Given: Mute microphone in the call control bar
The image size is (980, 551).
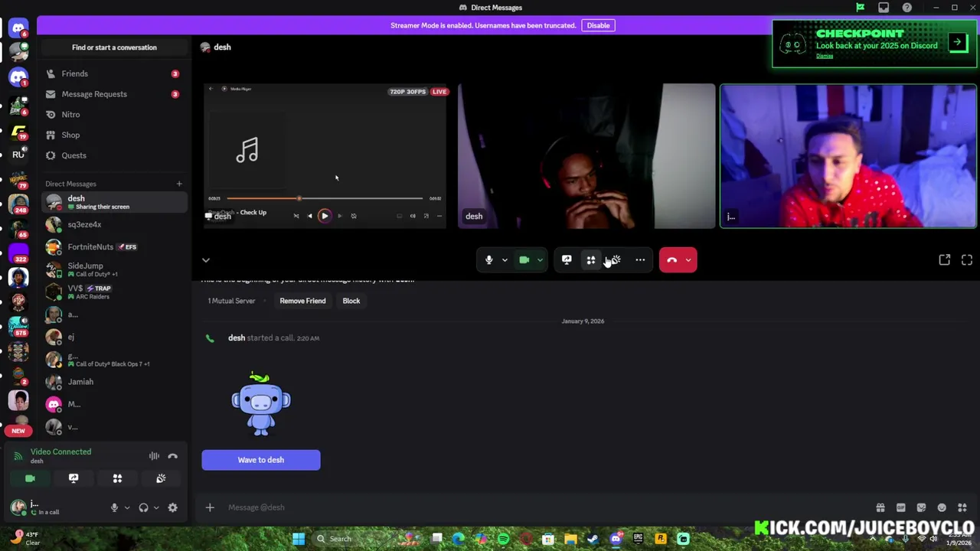Looking at the screenshot, I should [489, 260].
